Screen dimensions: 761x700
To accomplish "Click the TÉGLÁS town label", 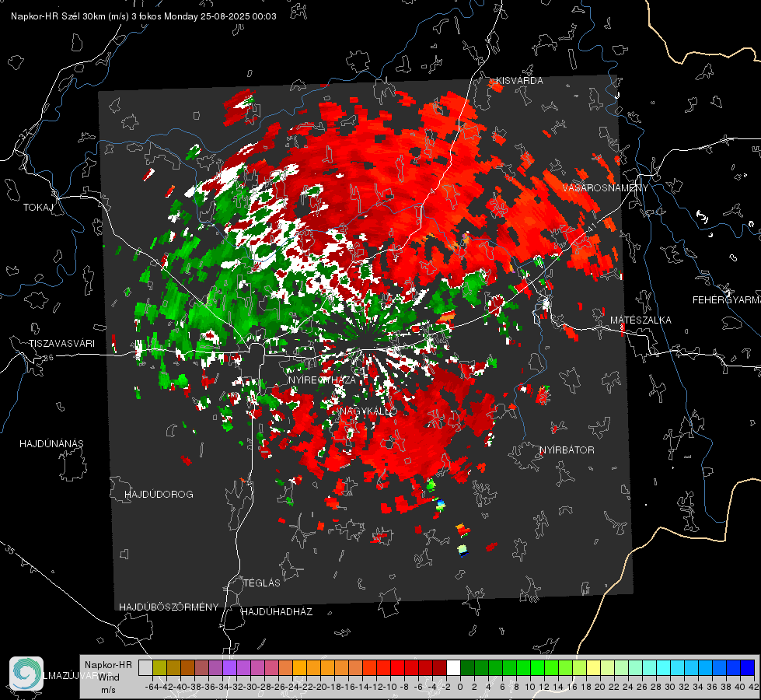I will point(262,583).
